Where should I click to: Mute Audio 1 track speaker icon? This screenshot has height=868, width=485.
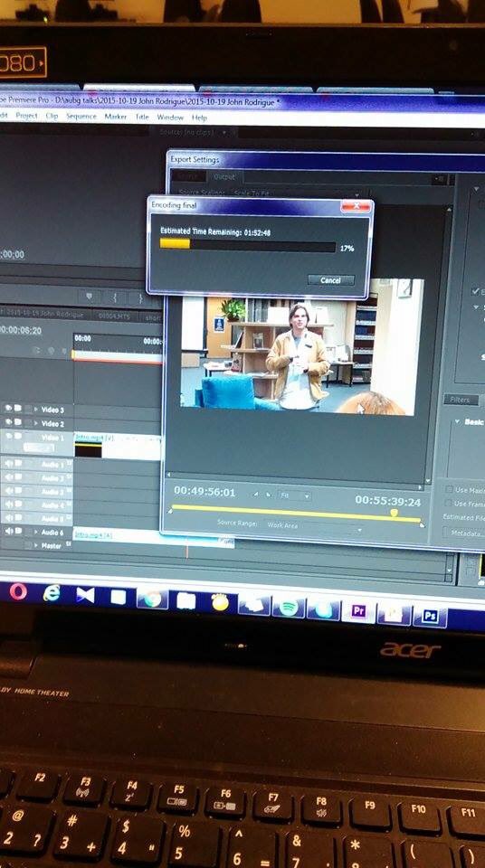pos(9,463)
